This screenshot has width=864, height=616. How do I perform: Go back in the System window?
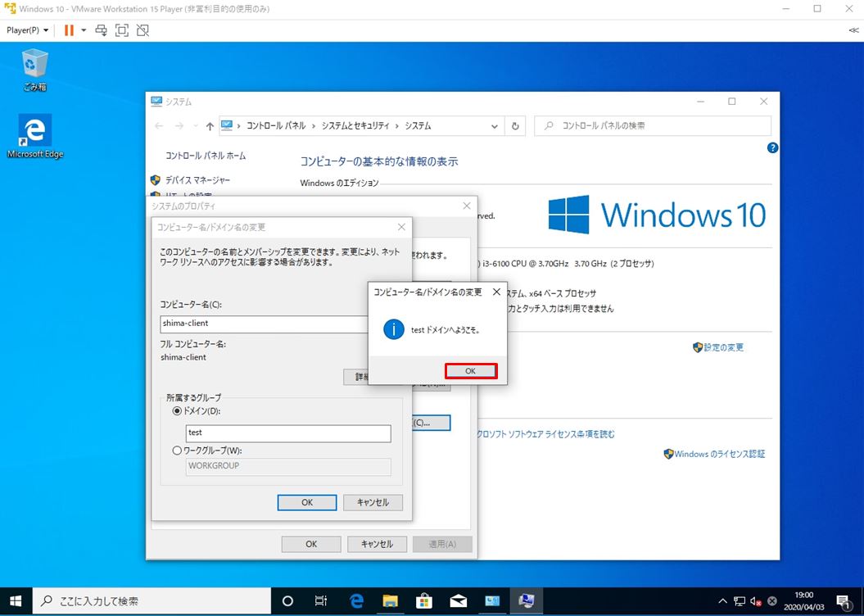159,126
